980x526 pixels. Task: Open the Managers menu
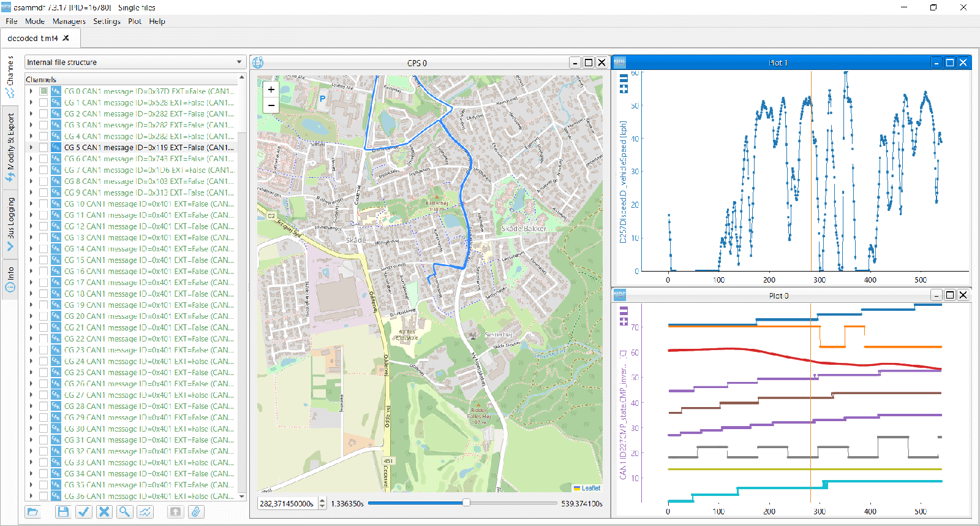[69, 21]
